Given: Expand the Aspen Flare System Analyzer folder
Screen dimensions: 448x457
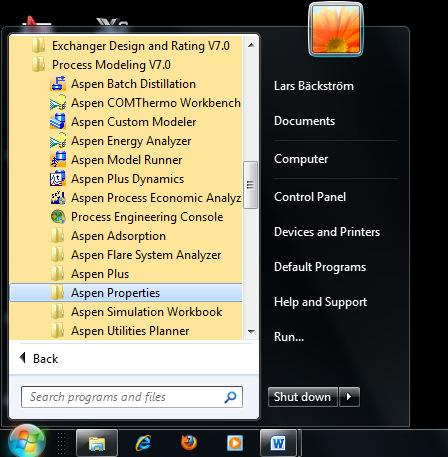Looking at the screenshot, I should (126, 255).
